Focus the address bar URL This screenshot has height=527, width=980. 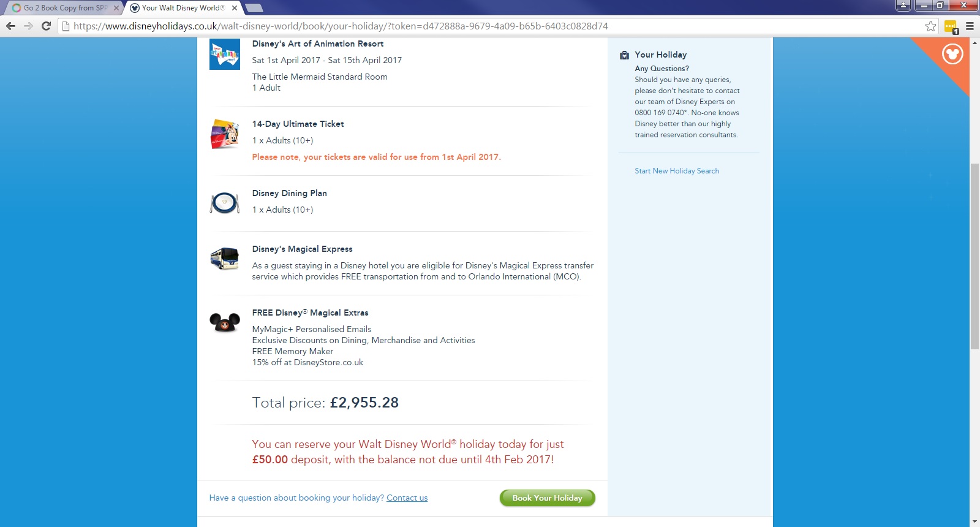click(341, 26)
